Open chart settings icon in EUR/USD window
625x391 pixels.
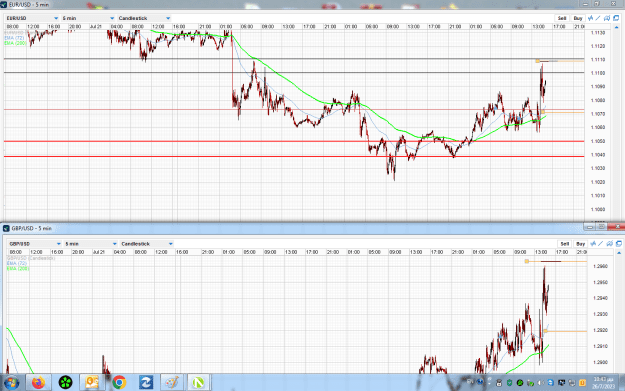607,18
